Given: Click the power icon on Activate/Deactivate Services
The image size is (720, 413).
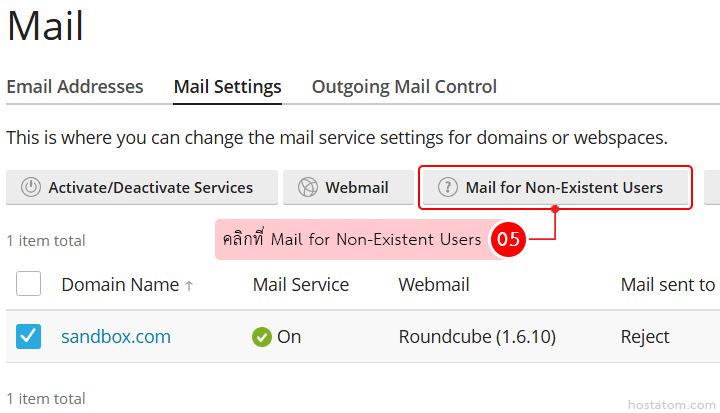Looking at the screenshot, I should (31, 187).
